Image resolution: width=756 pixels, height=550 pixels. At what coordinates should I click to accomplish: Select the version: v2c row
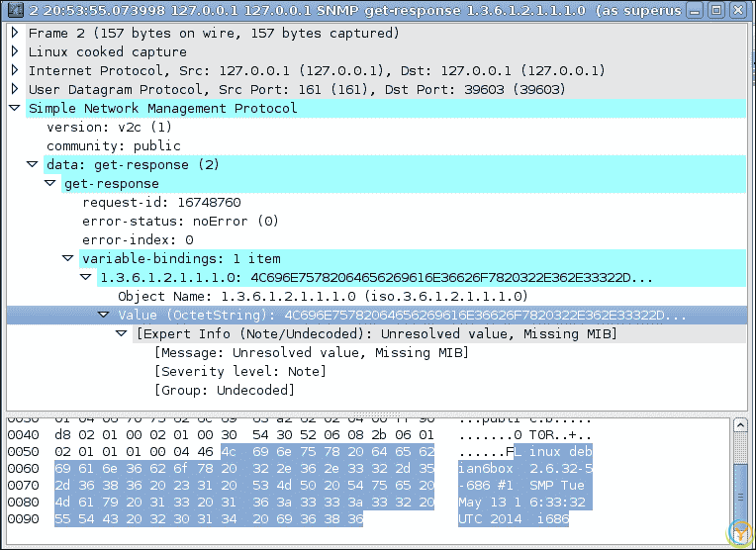pyautogui.click(x=109, y=127)
